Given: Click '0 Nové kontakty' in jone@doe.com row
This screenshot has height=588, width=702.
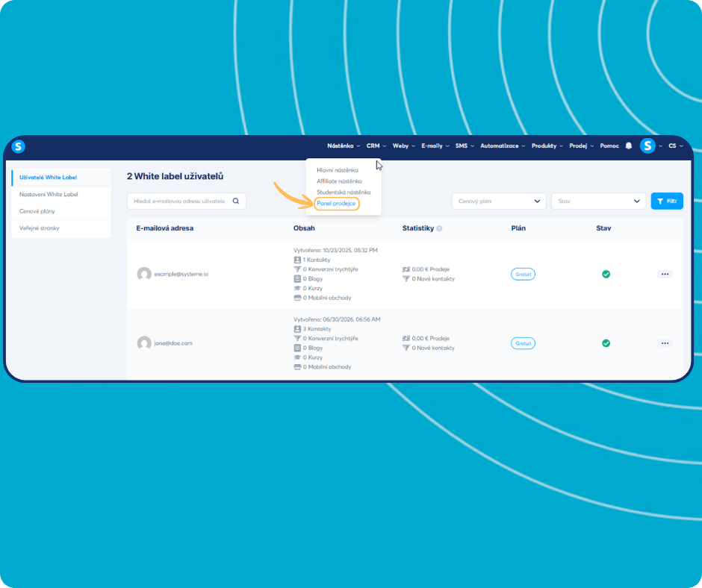Looking at the screenshot, I should 433,348.
